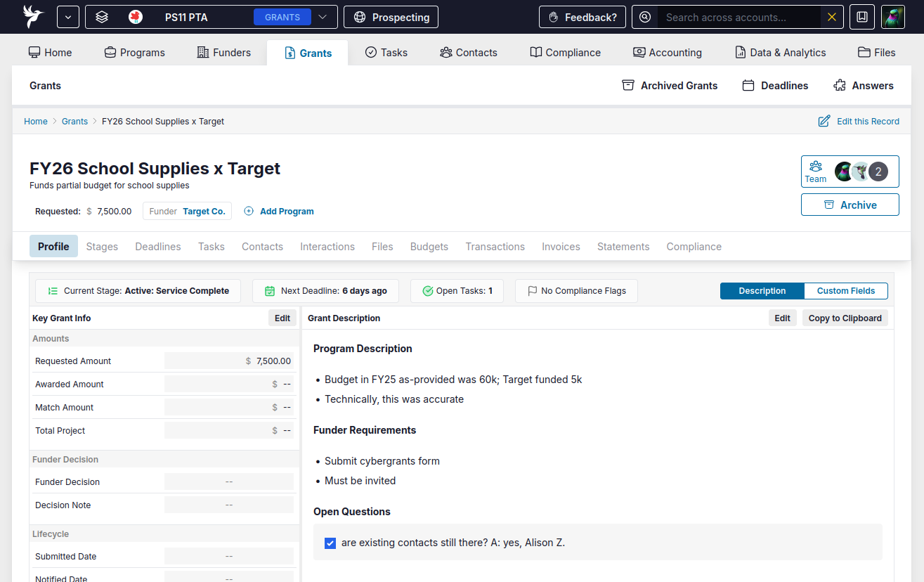Click the Archive button

coord(850,205)
